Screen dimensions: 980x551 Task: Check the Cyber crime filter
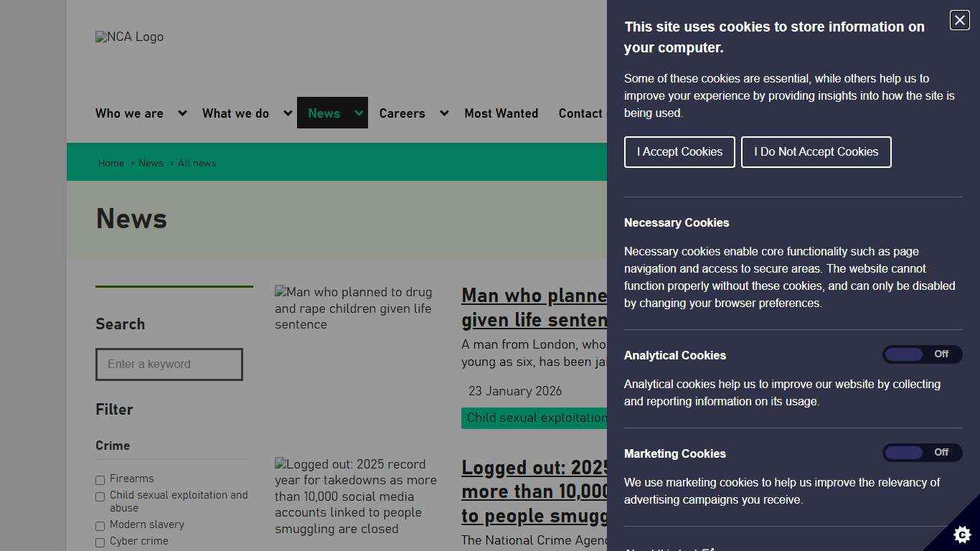100,542
